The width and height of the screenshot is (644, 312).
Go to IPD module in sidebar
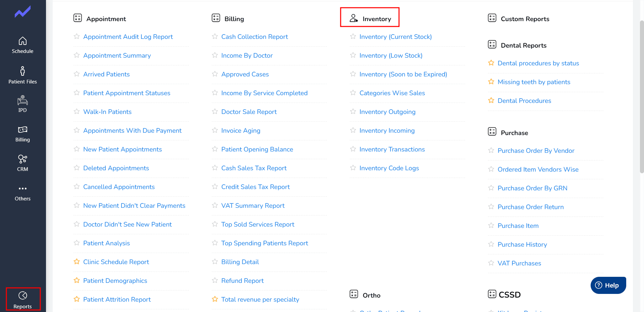coord(22,104)
